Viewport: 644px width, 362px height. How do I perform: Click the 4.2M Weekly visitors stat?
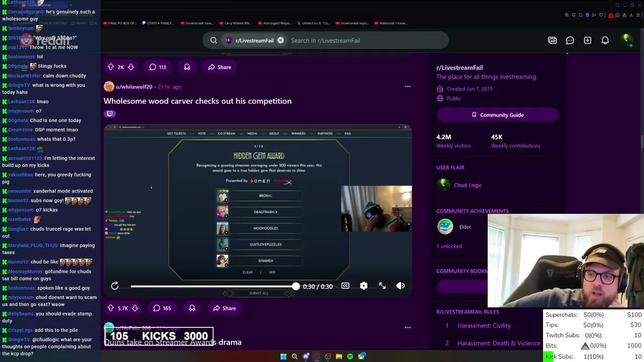click(453, 141)
